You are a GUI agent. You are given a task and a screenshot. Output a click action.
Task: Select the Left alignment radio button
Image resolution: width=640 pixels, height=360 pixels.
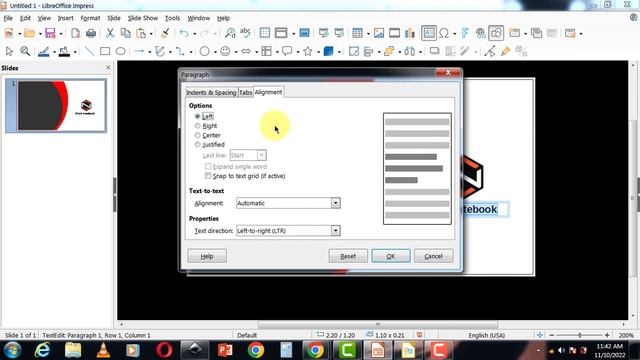198,116
